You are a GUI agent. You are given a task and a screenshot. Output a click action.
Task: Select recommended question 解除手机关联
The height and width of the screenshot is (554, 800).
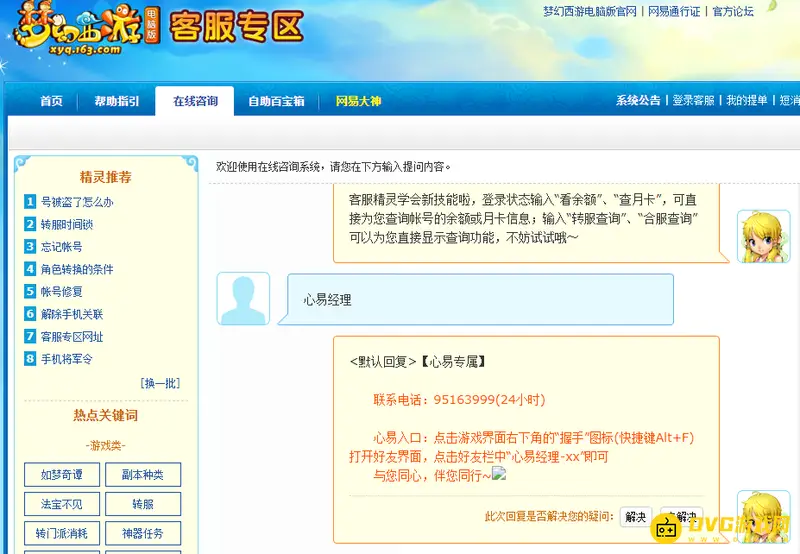coord(72,314)
